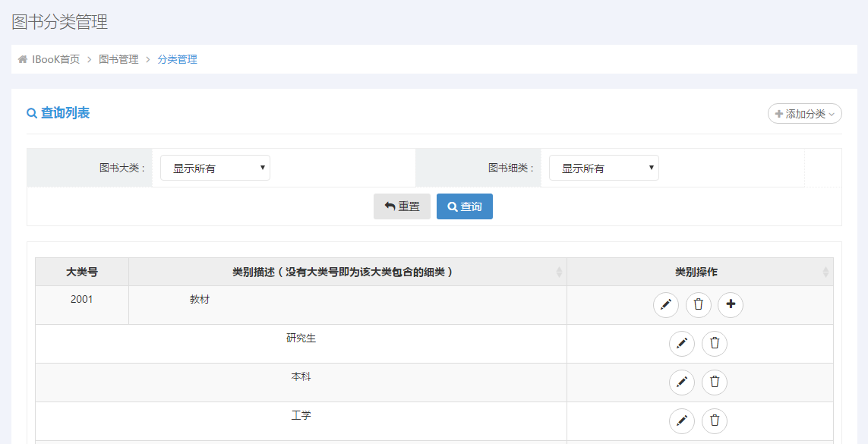Viewport: 868px width, 444px height.
Task: Open the 图书细类 dropdown
Action: click(604, 168)
